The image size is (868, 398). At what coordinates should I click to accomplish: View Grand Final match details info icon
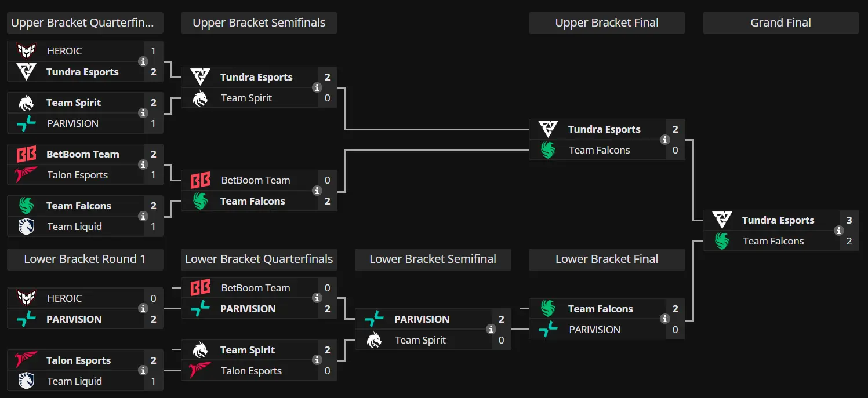pos(839,231)
